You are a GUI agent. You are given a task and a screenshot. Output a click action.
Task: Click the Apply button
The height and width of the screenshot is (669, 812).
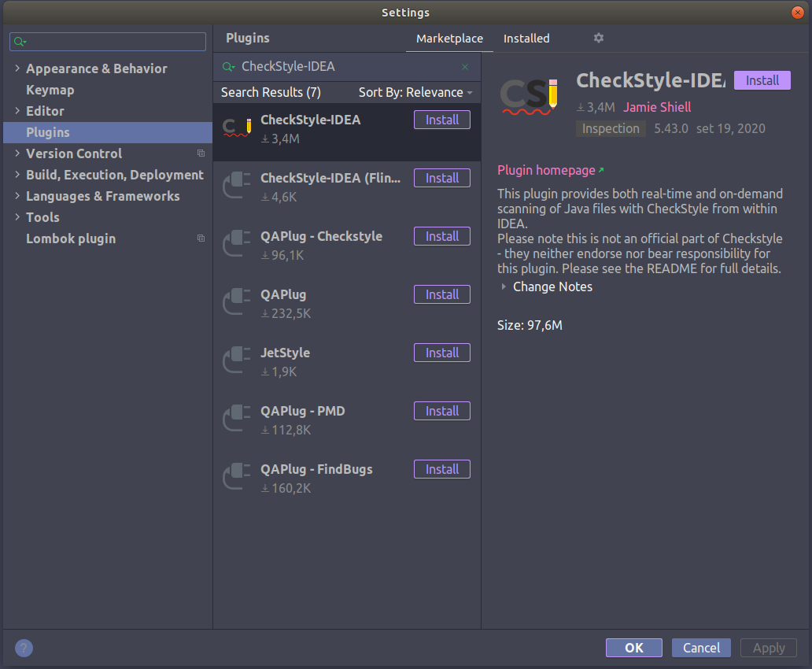pos(769,648)
